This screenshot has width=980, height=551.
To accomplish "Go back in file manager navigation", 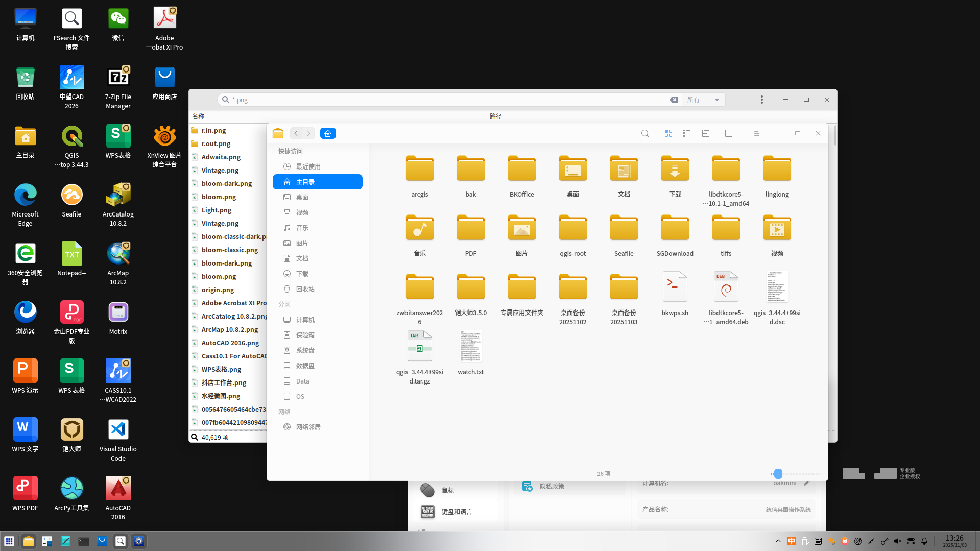I will (296, 133).
